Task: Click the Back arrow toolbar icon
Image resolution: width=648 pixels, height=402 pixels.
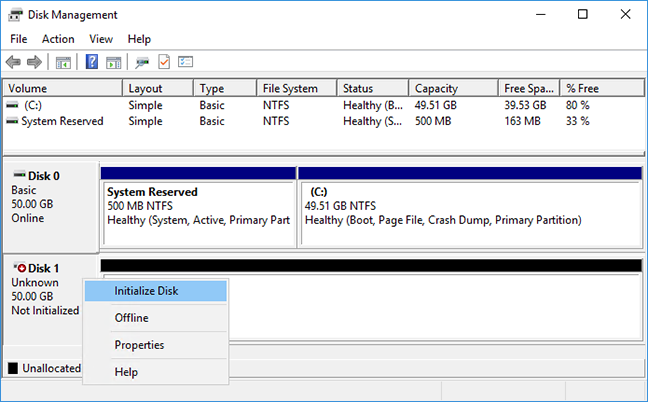Action: tap(13, 62)
